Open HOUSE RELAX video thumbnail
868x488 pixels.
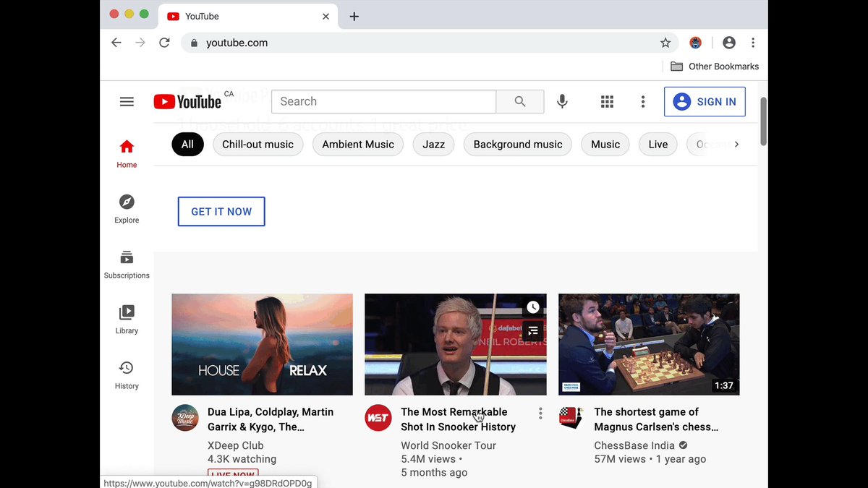(263, 344)
